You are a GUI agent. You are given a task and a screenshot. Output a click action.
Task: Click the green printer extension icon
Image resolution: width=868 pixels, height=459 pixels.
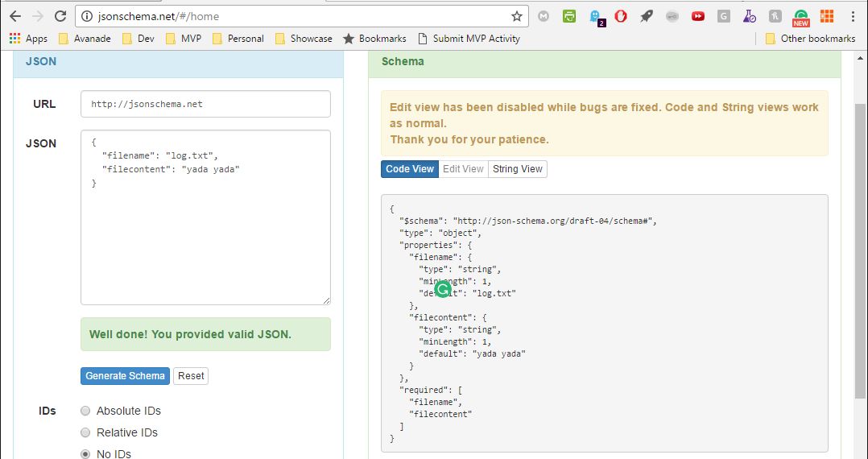click(570, 16)
